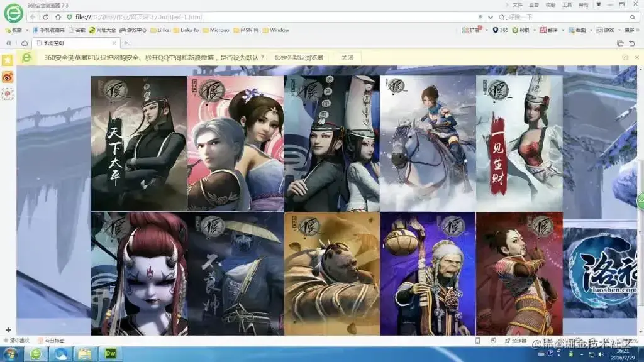The image size is (644, 362).
Task: Open the 扩展 extensions button
Action: click(471, 30)
